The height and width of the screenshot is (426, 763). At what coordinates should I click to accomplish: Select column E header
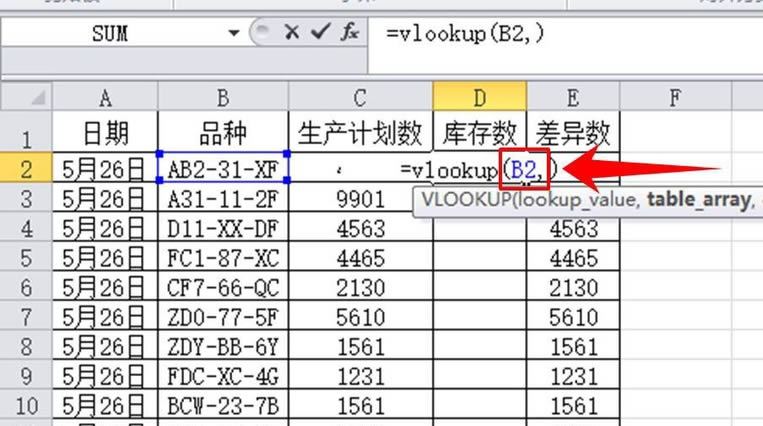coord(573,97)
